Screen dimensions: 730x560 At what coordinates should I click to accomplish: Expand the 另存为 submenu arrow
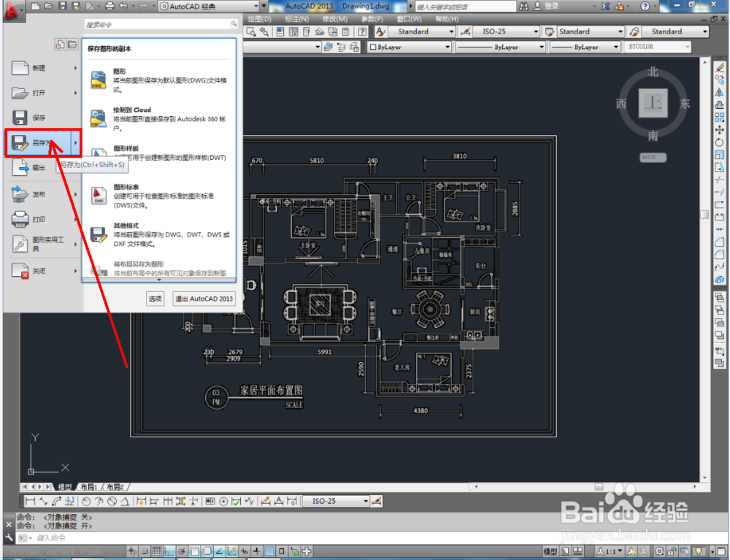coord(75,143)
